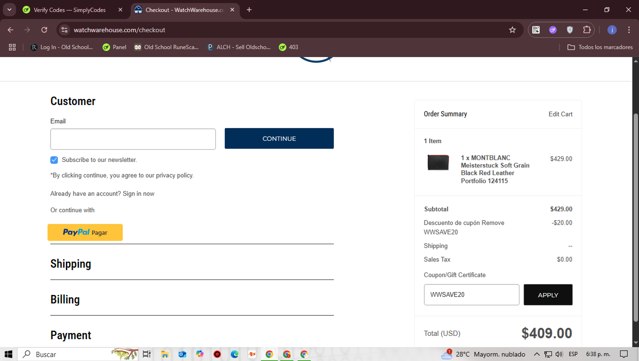Viewport: 639px width, 361px height.
Task: Open the 403 bookmark
Action: click(289, 47)
